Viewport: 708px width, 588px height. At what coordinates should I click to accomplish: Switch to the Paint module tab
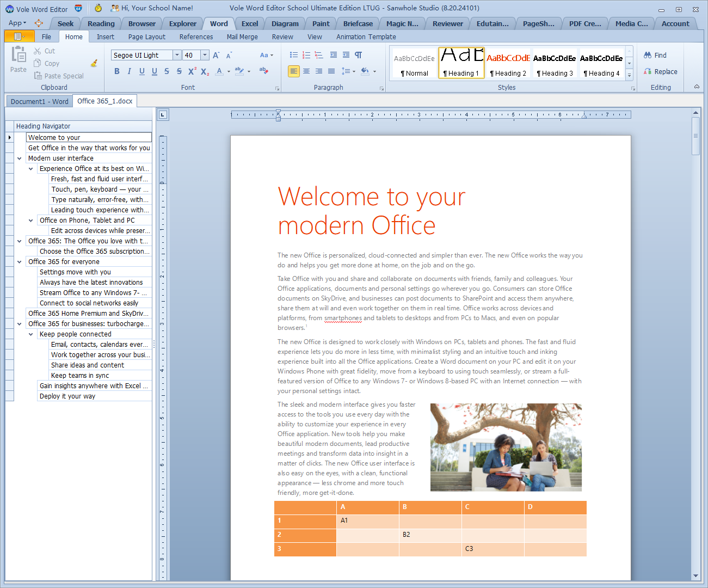click(321, 23)
